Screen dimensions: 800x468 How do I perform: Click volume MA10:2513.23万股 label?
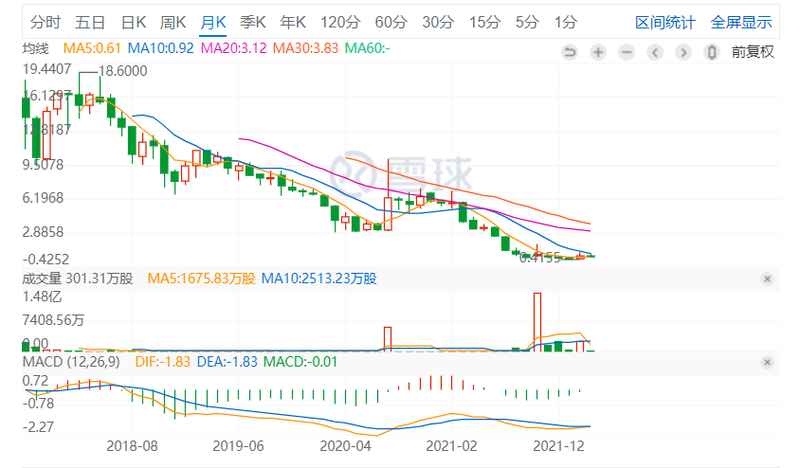[319, 279]
